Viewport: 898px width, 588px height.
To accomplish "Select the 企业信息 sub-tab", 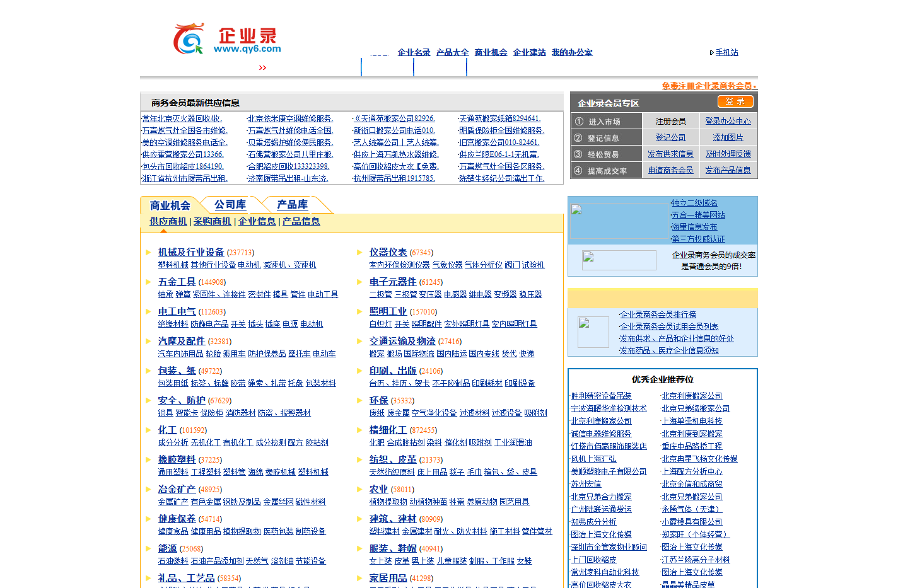I will (257, 221).
